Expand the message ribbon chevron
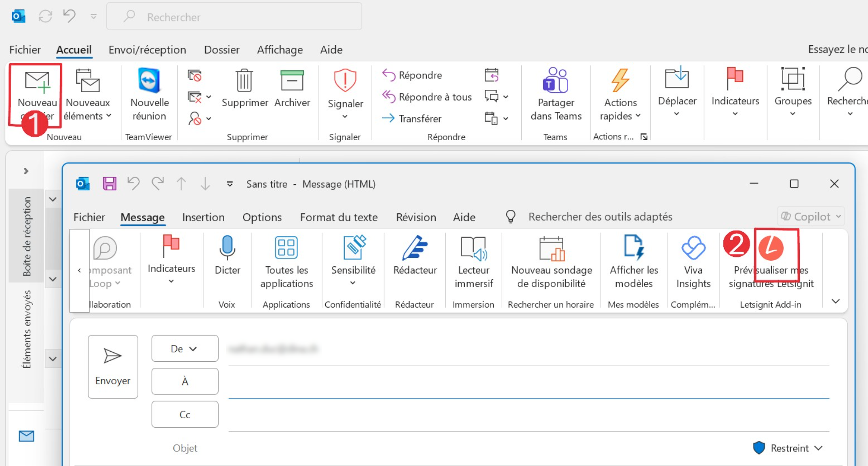 click(836, 301)
